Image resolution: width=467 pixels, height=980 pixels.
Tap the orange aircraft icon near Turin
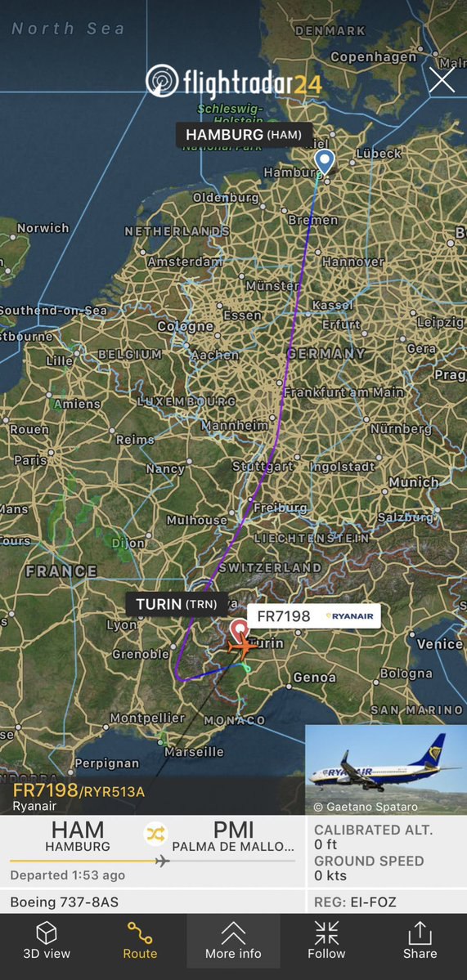point(243,647)
